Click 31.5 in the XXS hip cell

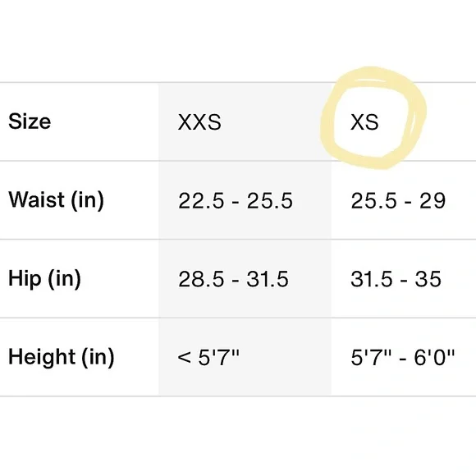pos(268,279)
